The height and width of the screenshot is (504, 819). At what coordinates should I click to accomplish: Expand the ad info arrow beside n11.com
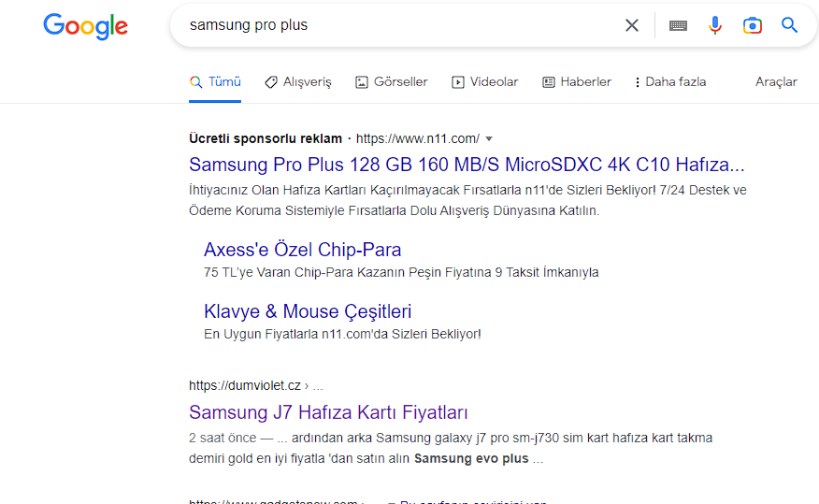(x=489, y=139)
